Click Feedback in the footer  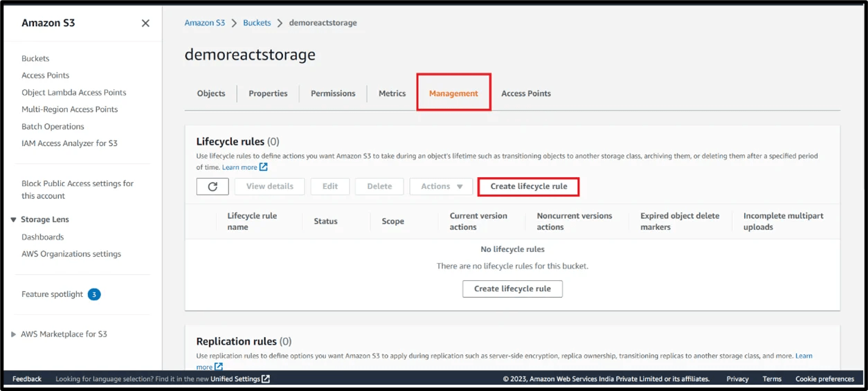(x=27, y=379)
